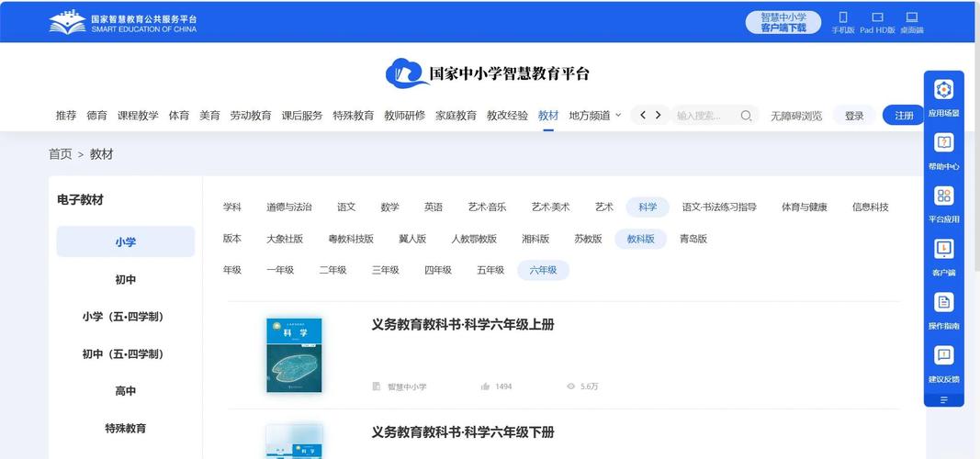Select the 五年级 grade filter
This screenshot has height=459, width=980.
[490, 271]
